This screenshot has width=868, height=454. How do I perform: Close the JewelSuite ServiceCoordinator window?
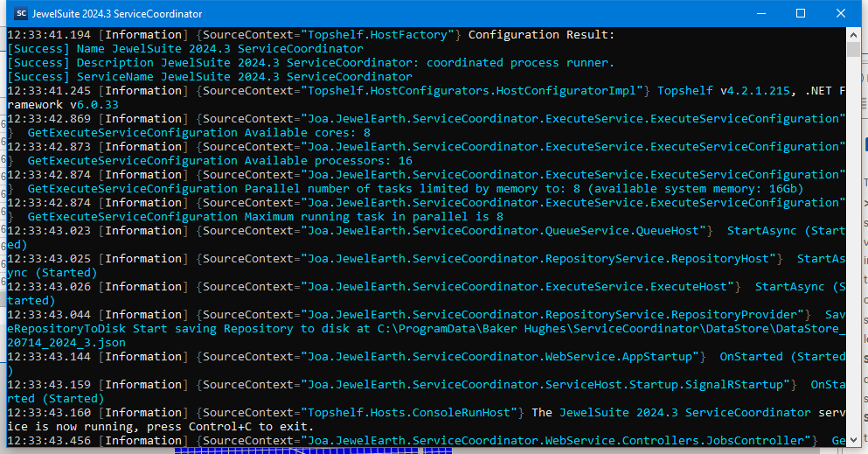[x=840, y=14]
